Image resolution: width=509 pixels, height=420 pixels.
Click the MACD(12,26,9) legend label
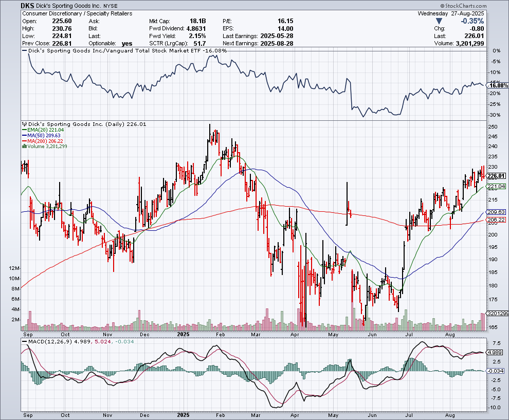tap(50, 341)
